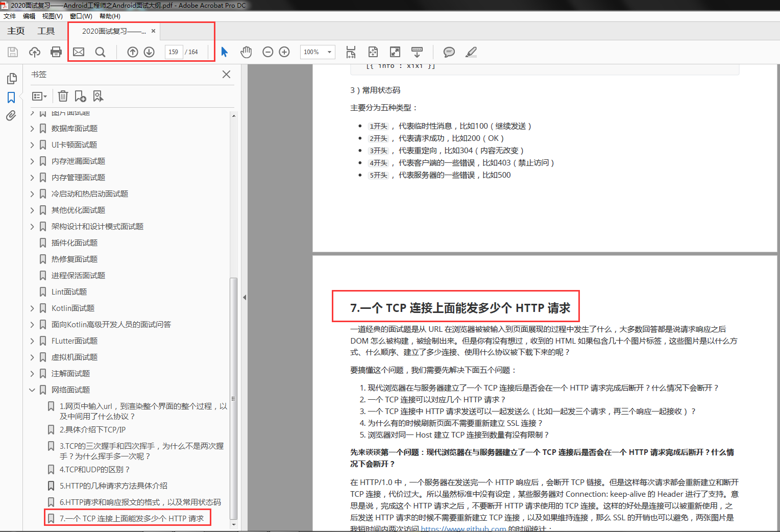Zoom in with plus icon

pos(284,52)
